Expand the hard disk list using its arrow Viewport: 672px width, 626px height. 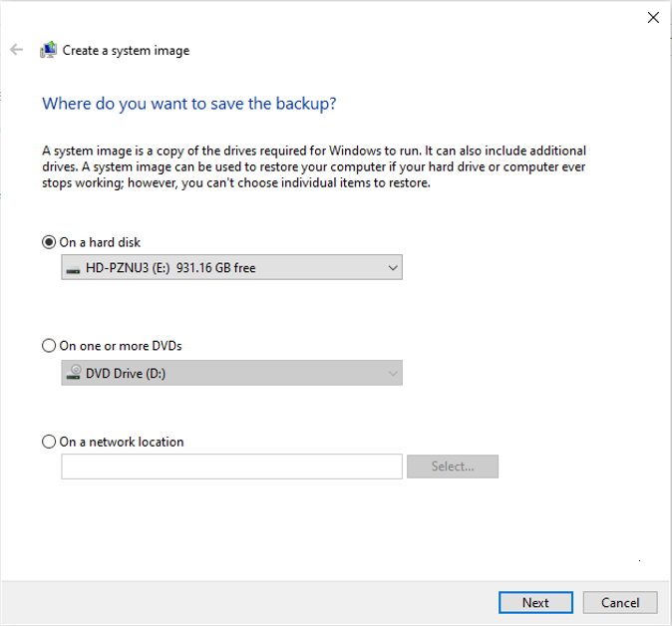(x=392, y=267)
